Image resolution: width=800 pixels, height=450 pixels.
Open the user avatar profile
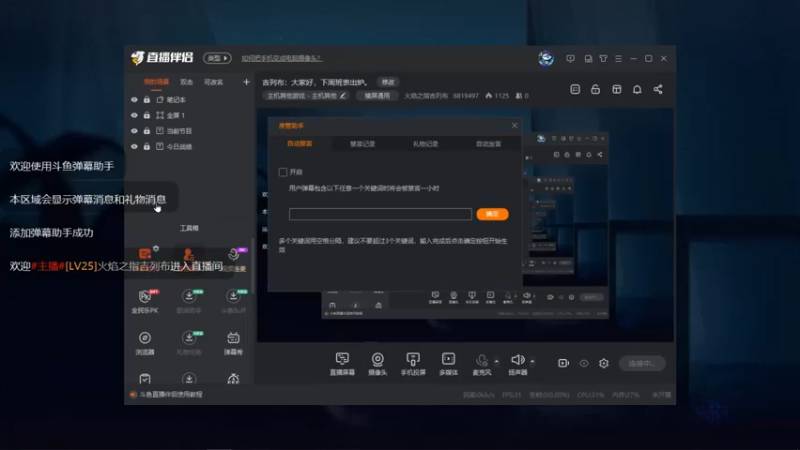coord(546,58)
